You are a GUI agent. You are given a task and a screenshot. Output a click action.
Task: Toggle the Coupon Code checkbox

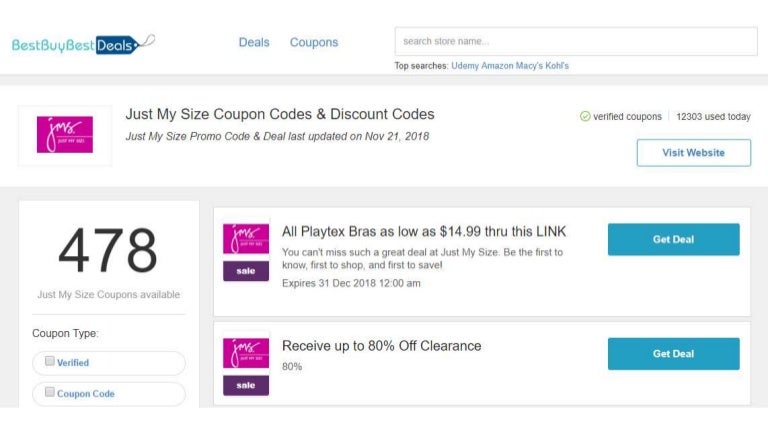click(x=49, y=392)
